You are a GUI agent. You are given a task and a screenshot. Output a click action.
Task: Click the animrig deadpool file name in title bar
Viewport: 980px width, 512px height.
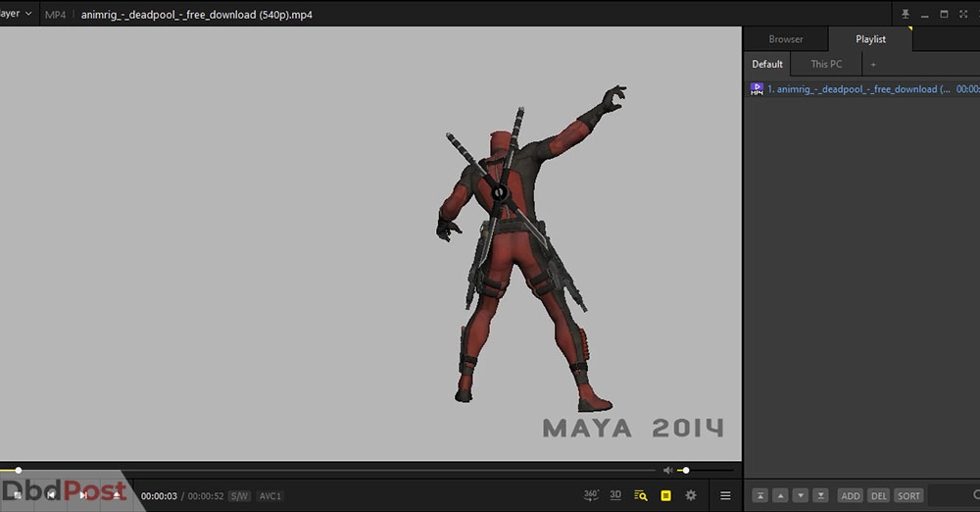[x=196, y=15]
